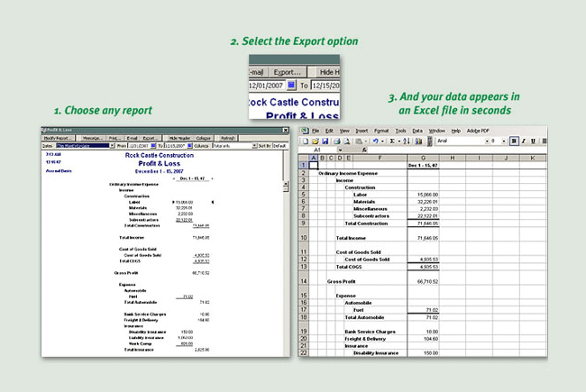Open file using the Excel Open folder icon
586x392 pixels.
point(314,141)
